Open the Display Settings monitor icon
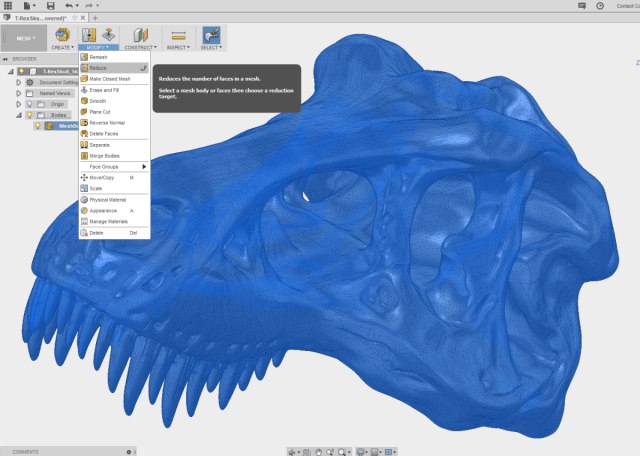Screen dimensions: 640x456 (361, 452)
